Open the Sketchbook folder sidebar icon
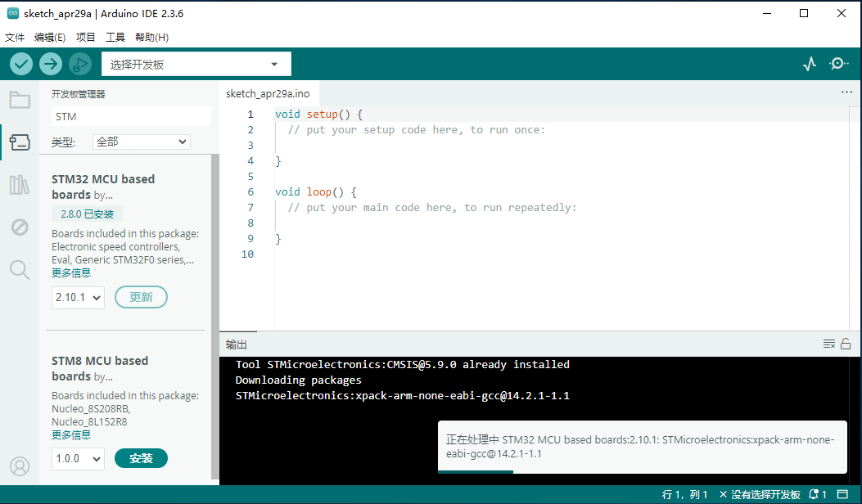862x504 pixels. 20,101
